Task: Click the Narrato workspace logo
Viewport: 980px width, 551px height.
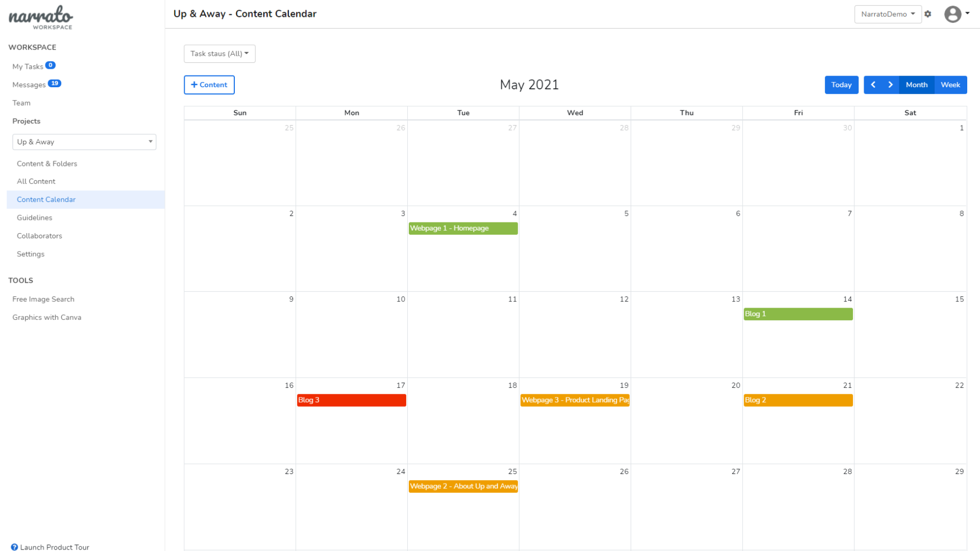Action: [40, 17]
